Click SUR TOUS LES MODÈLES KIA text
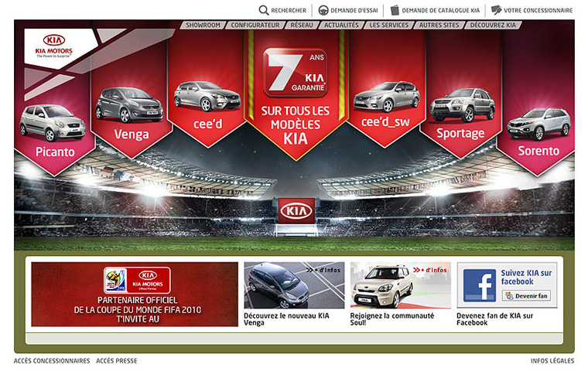Image resolution: width=588 pixels, height=385 pixels. pos(295,125)
